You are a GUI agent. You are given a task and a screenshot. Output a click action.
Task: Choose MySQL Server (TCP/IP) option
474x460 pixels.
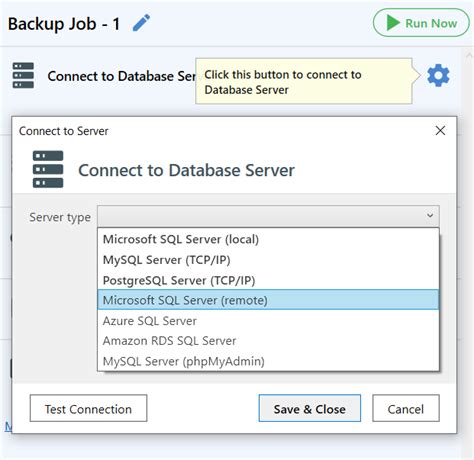268,260
